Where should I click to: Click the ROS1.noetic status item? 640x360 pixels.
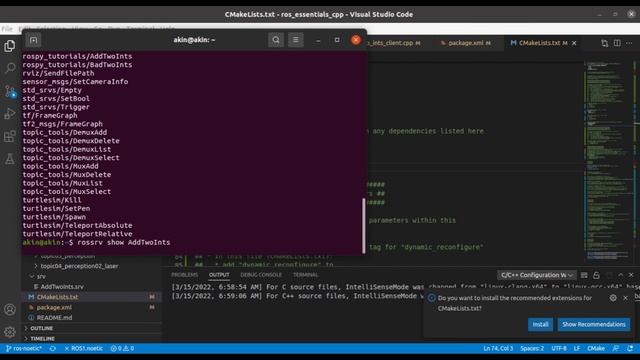point(84,349)
